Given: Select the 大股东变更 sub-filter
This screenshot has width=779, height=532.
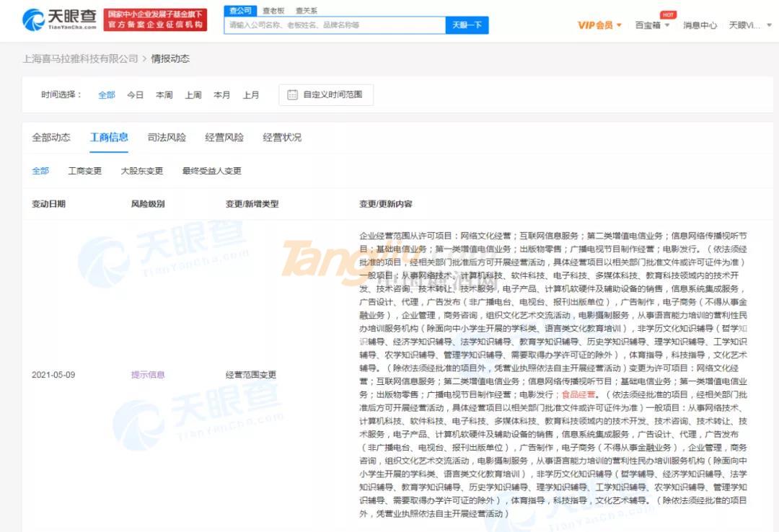Looking at the screenshot, I should coord(141,170).
